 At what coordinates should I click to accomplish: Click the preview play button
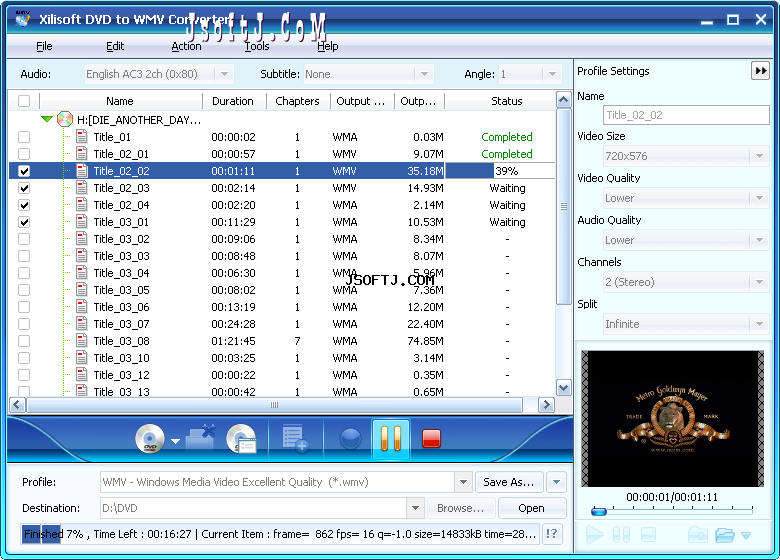click(x=594, y=535)
